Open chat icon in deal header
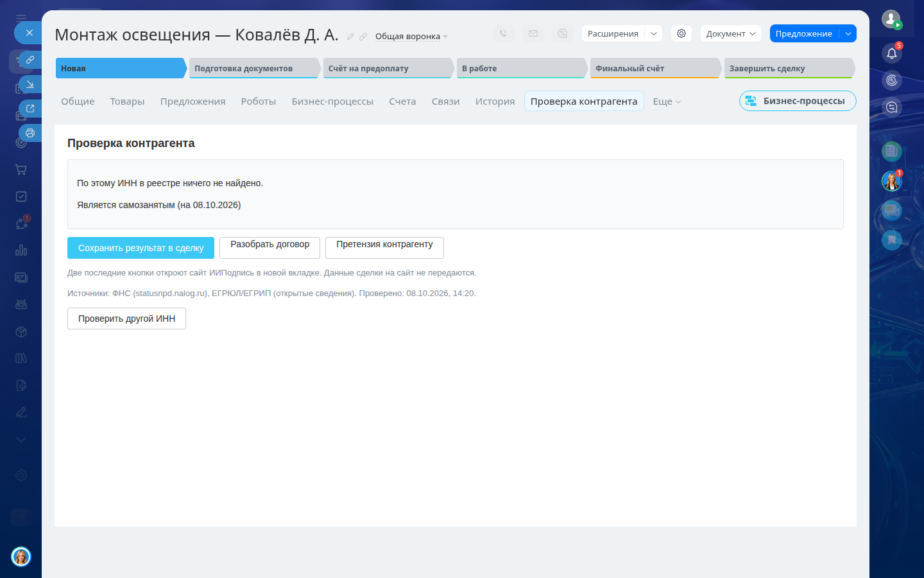924x578 pixels. pyautogui.click(x=563, y=33)
